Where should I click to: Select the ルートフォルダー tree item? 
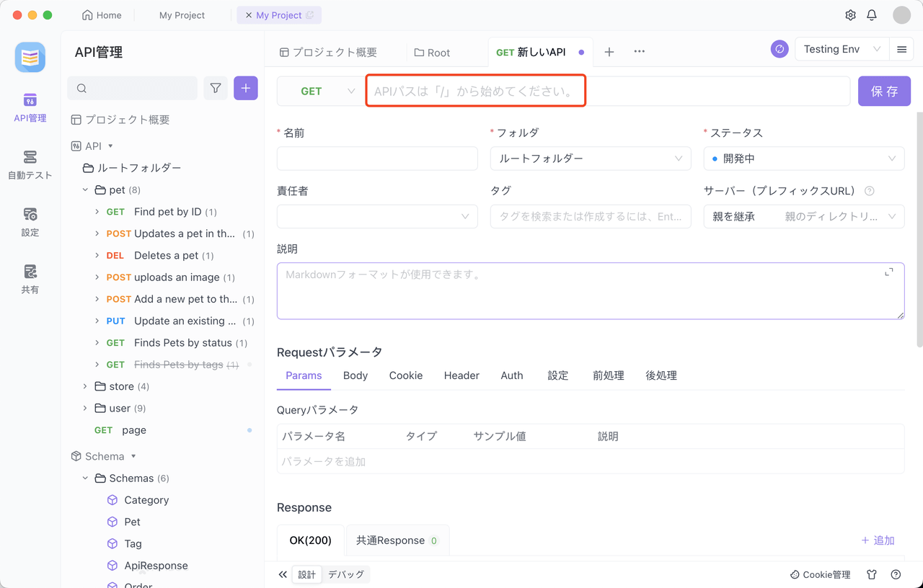[132, 168]
